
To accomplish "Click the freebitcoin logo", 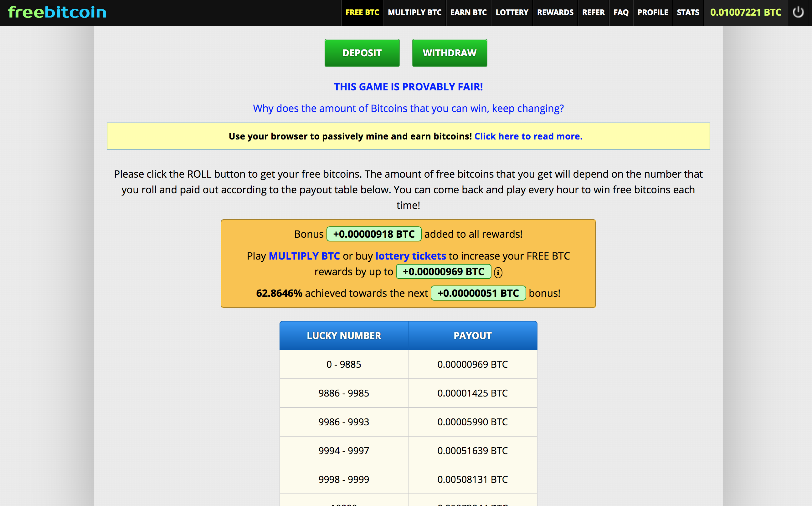I will [x=57, y=13].
